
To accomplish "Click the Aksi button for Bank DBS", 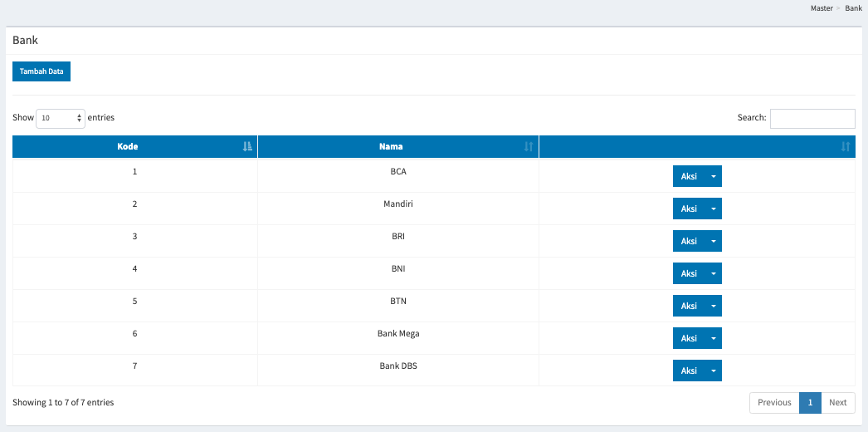I will point(689,371).
